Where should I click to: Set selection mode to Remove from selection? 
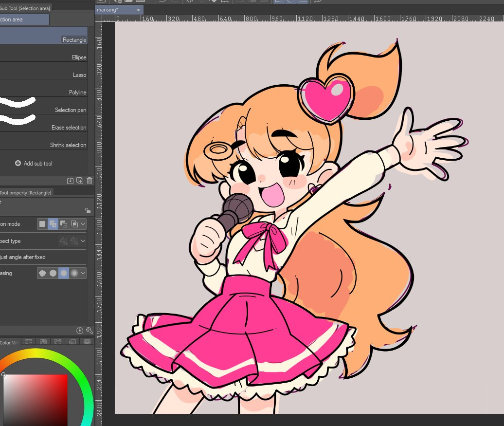point(64,224)
